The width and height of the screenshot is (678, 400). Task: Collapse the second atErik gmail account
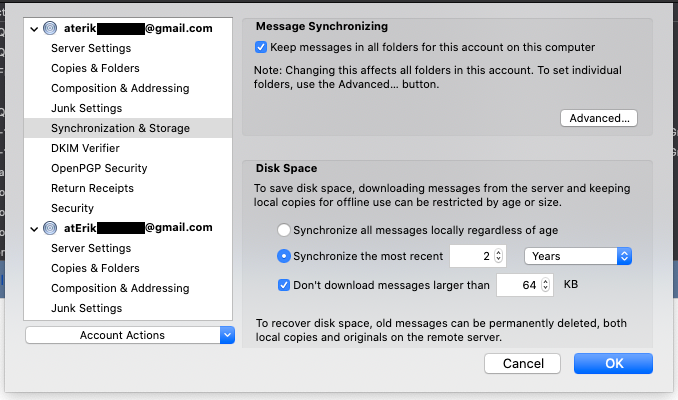pos(34,229)
